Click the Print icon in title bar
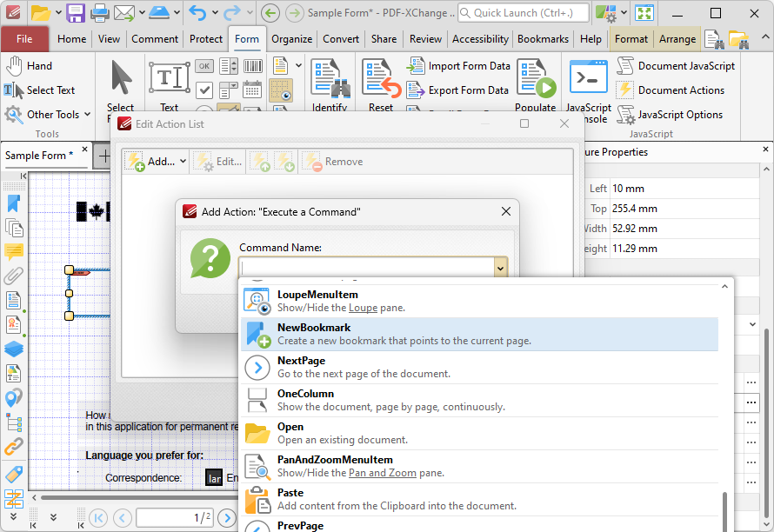Image resolution: width=774 pixels, height=532 pixels. (100, 13)
